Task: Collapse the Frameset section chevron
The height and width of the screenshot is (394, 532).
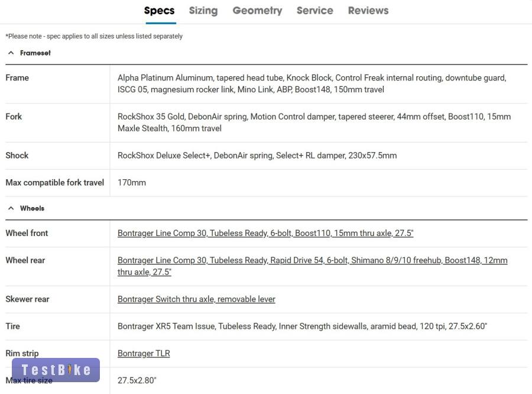Action: coord(11,53)
